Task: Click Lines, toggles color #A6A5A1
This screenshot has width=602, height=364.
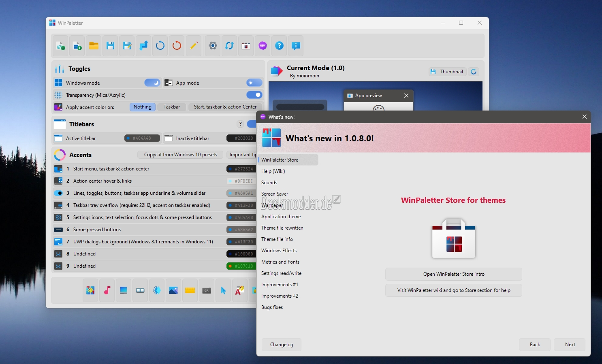Action: click(241, 193)
